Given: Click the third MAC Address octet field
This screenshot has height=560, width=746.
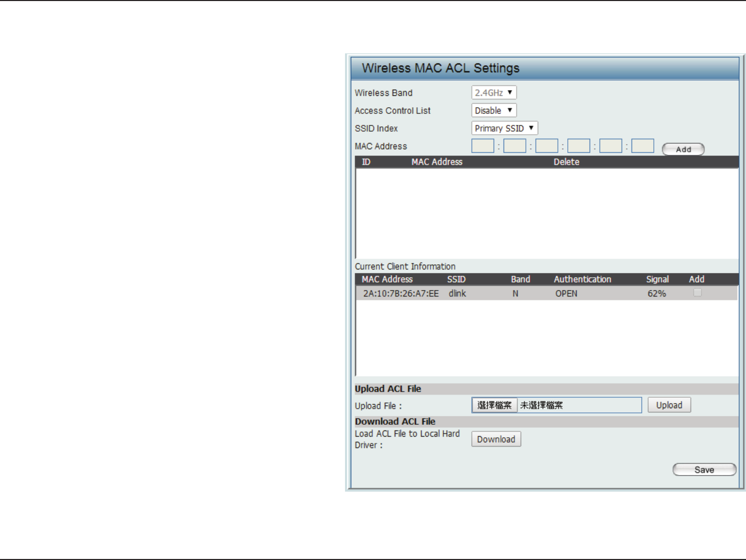Looking at the screenshot, I should click(547, 146).
